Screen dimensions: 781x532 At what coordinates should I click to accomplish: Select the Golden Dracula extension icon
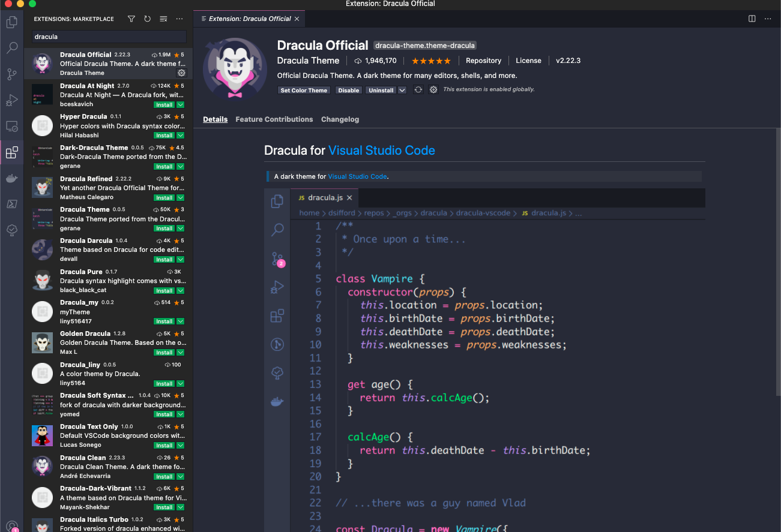(42, 342)
